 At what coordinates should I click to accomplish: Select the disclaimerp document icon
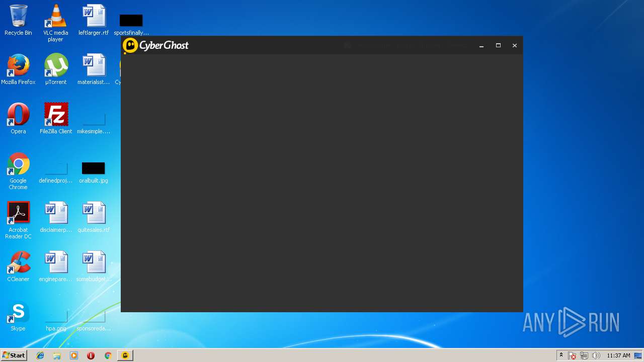coord(56,217)
